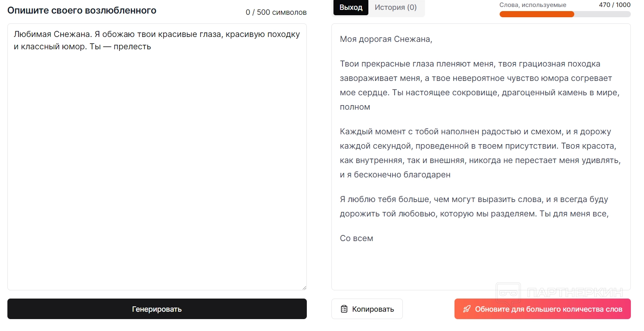Screen dimensions: 644x331
Task: Click the closing line Со всем
Action: (356, 239)
